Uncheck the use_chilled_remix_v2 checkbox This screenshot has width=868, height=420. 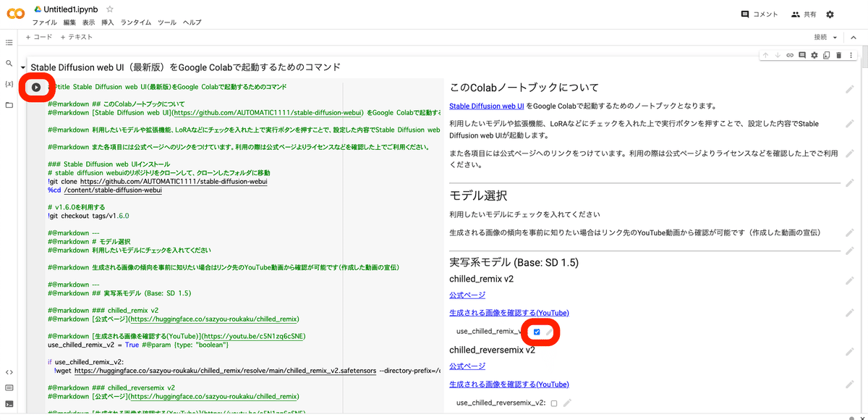coord(536,332)
